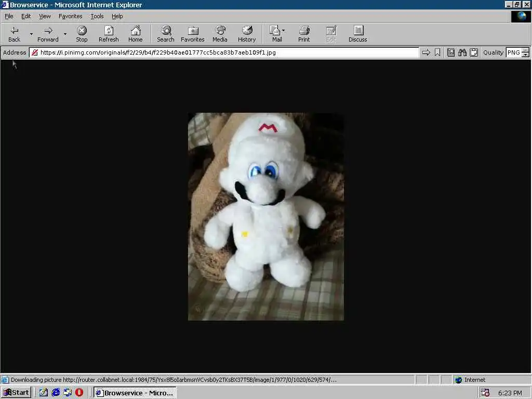The width and height of the screenshot is (532, 399).
Task: Click the Outlook Express quick launch icon
Action: pos(68,393)
